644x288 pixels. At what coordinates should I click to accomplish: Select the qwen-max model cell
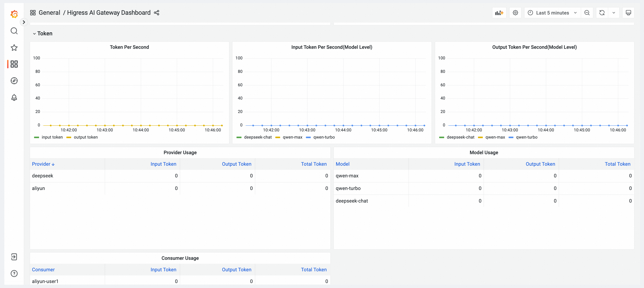click(371, 176)
